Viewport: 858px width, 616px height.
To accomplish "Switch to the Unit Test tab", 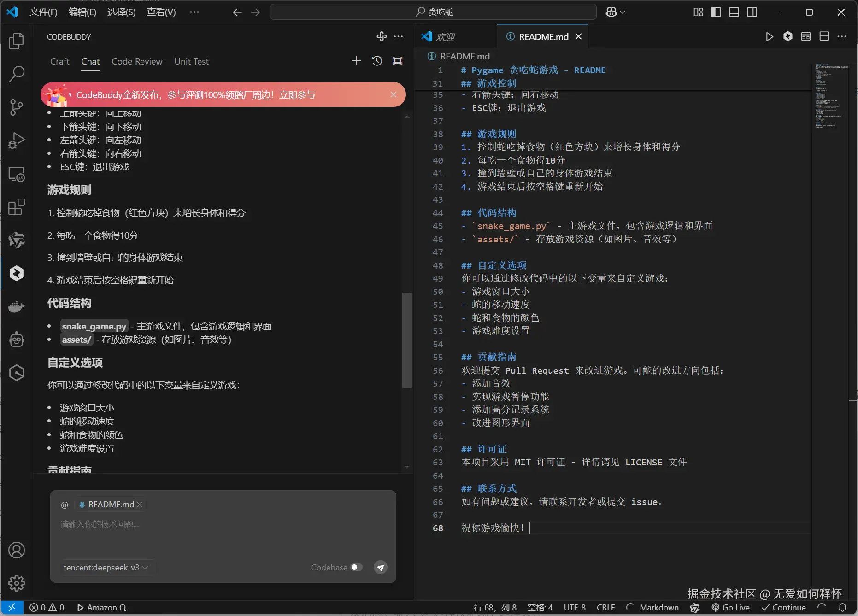I will tap(191, 61).
